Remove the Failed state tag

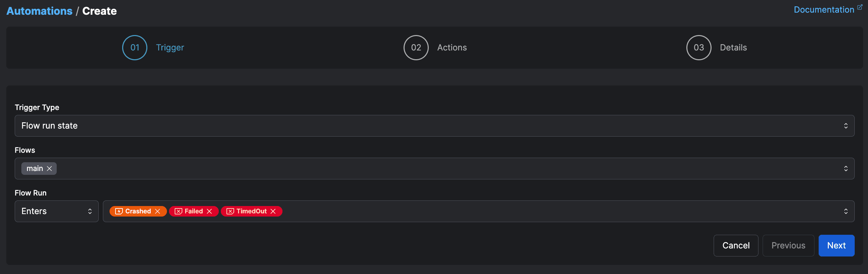[209, 211]
